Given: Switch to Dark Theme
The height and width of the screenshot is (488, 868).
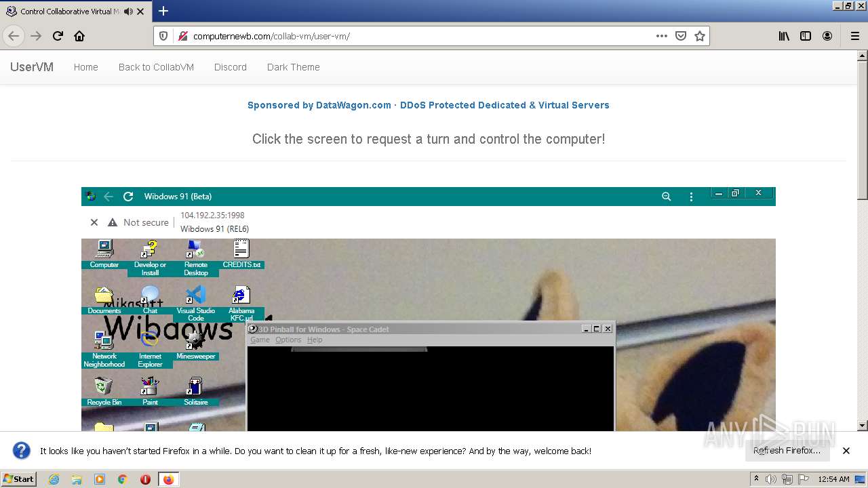Looking at the screenshot, I should 293,67.
